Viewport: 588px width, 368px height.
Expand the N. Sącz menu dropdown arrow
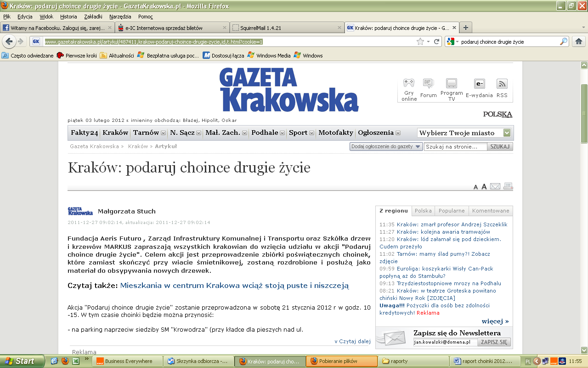click(198, 133)
